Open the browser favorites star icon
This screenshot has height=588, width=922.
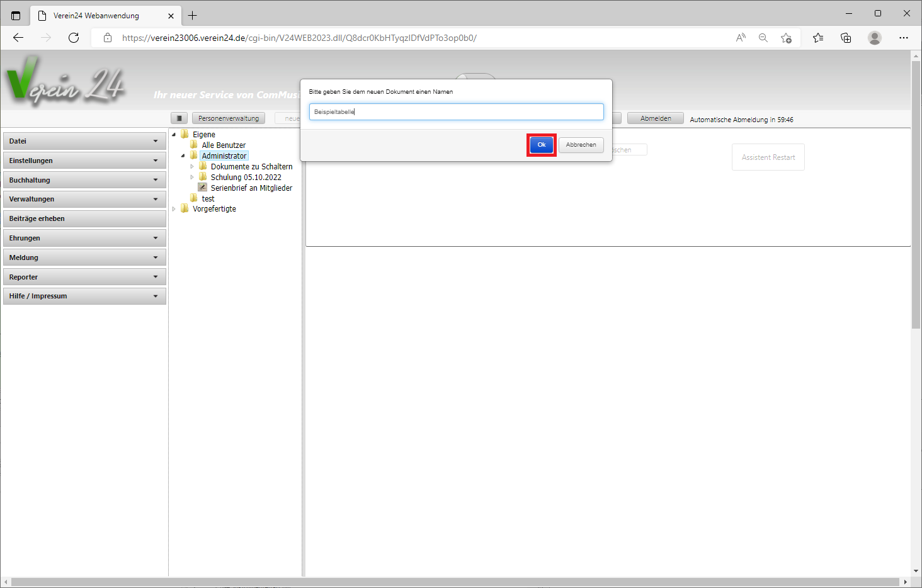pos(818,38)
